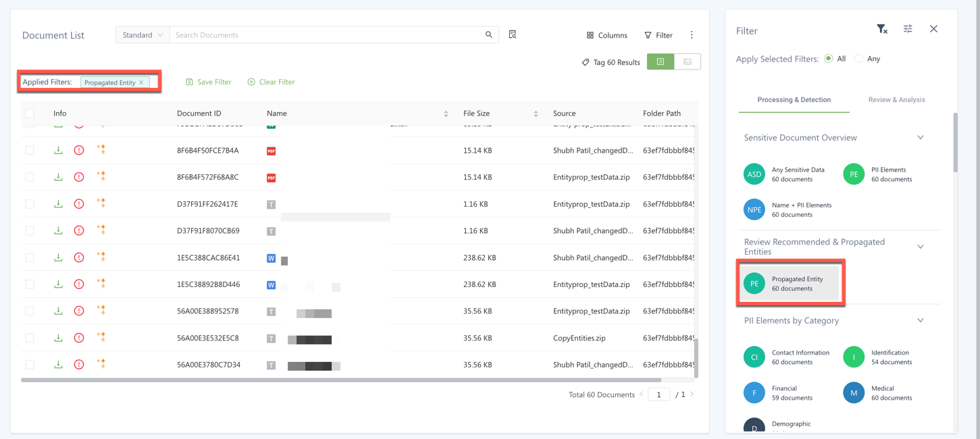
Task: Click the search magnifier icon
Action: click(488, 35)
